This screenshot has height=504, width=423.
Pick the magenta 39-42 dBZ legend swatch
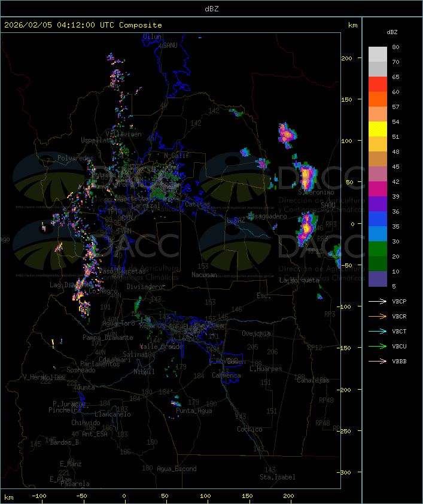pyautogui.click(x=378, y=189)
